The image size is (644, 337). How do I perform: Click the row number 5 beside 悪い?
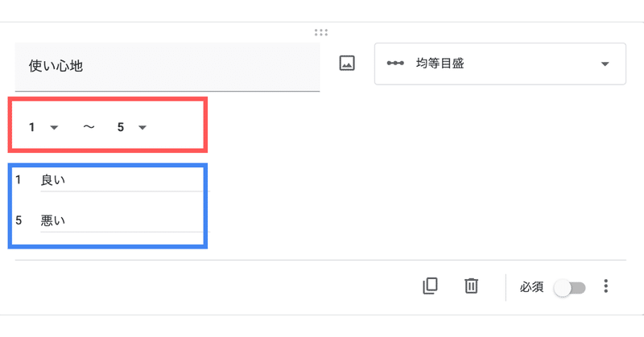(x=19, y=220)
